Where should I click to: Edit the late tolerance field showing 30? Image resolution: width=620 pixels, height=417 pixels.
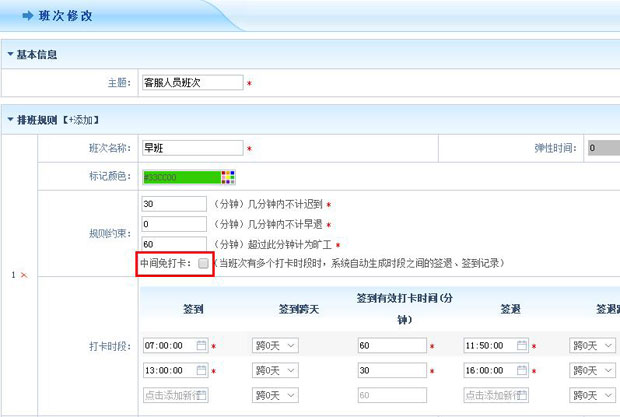point(174,204)
